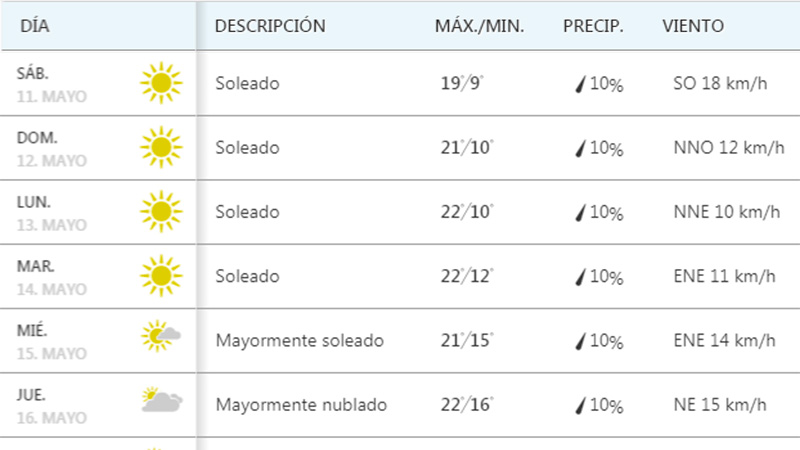Click the raindrop icon in Thursday's precipitation
Image resolution: width=800 pixels, height=450 pixels.
581,405
